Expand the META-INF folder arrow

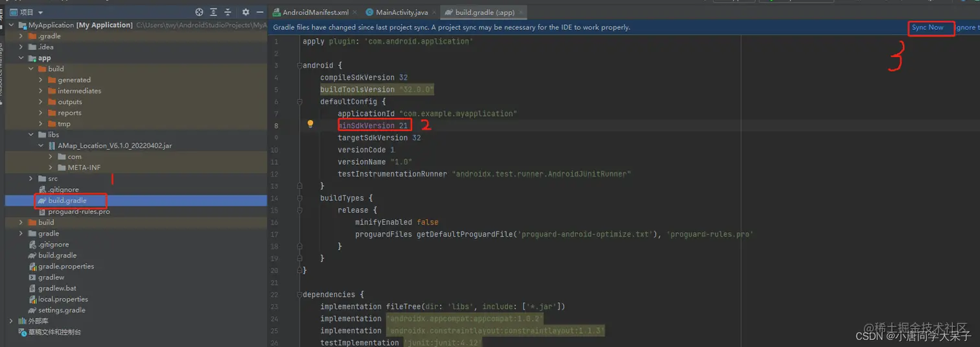click(51, 167)
